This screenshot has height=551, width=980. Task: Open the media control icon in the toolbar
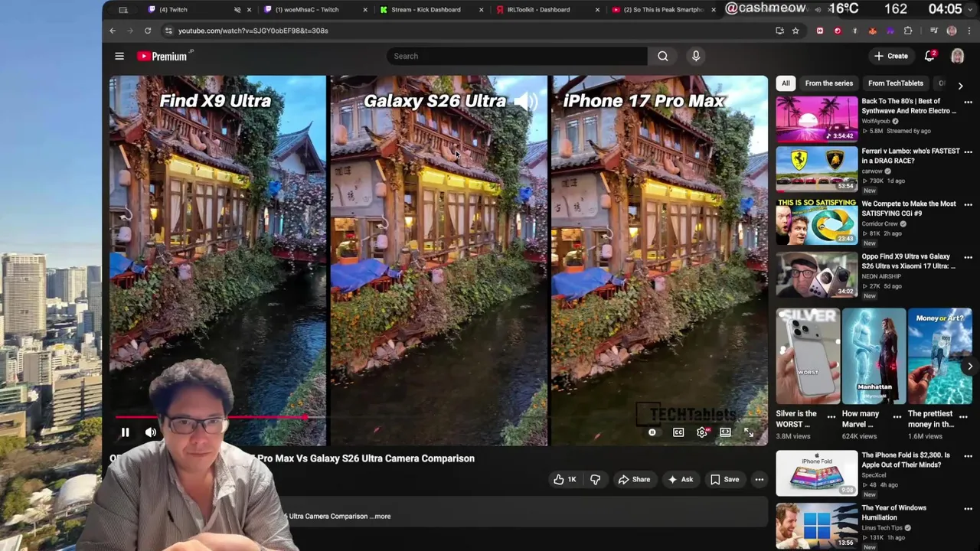(x=934, y=31)
